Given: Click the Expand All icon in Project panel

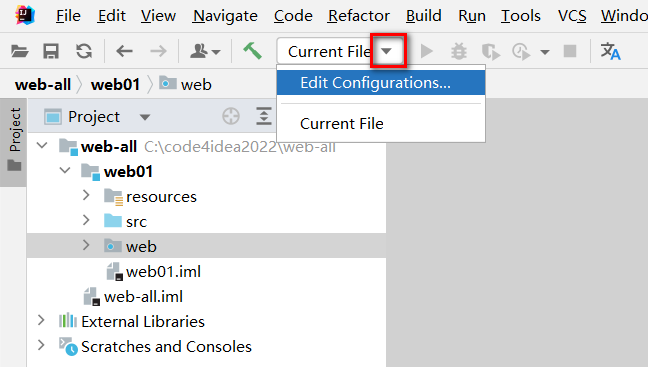Looking at the screenshot, I should [264, 116].
